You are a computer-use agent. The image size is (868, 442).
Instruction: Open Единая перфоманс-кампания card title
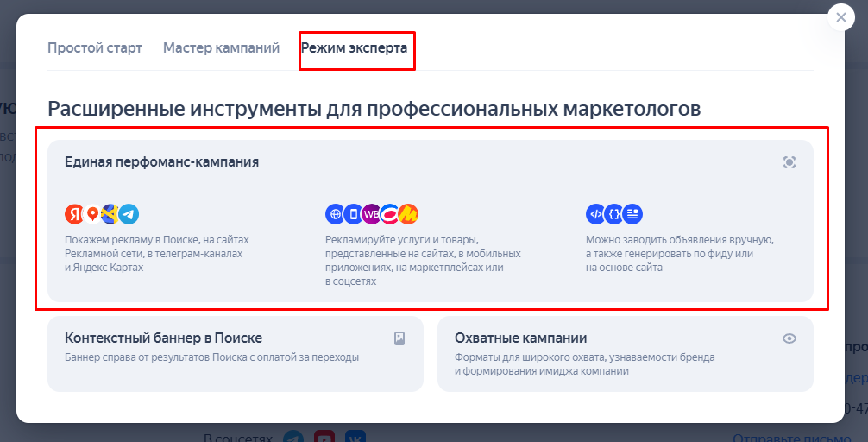pos(161,161)
